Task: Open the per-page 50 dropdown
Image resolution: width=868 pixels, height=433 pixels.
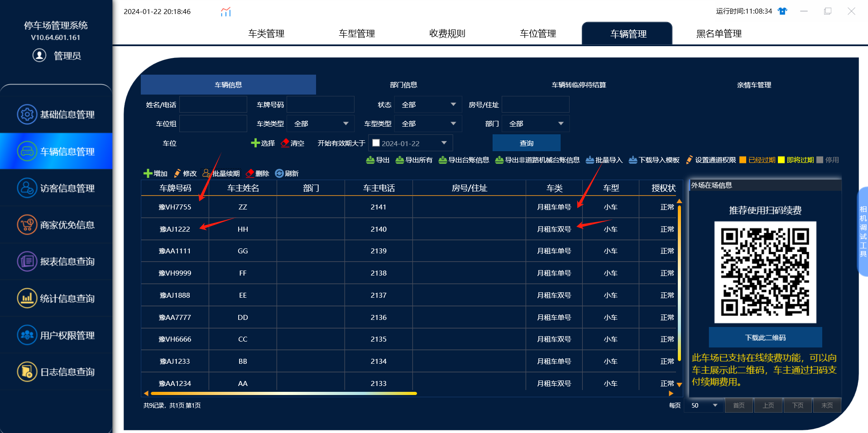Action: click(x=705, y=405)
